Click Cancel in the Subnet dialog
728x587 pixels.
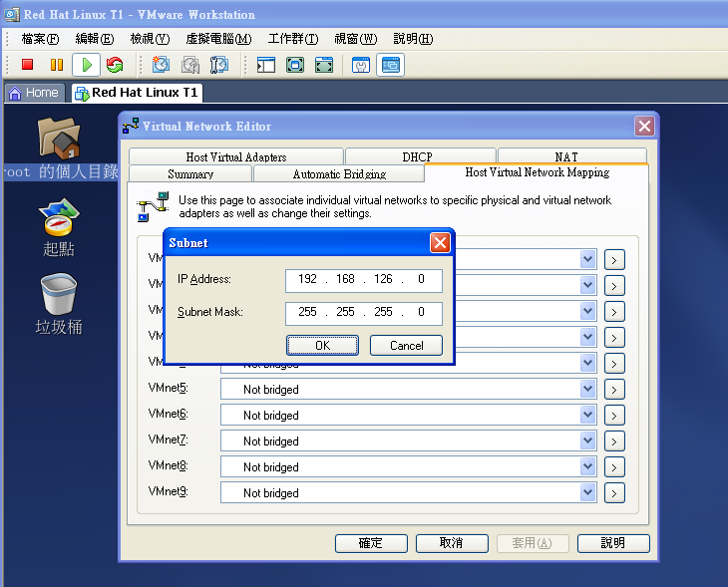coord(406,346)
